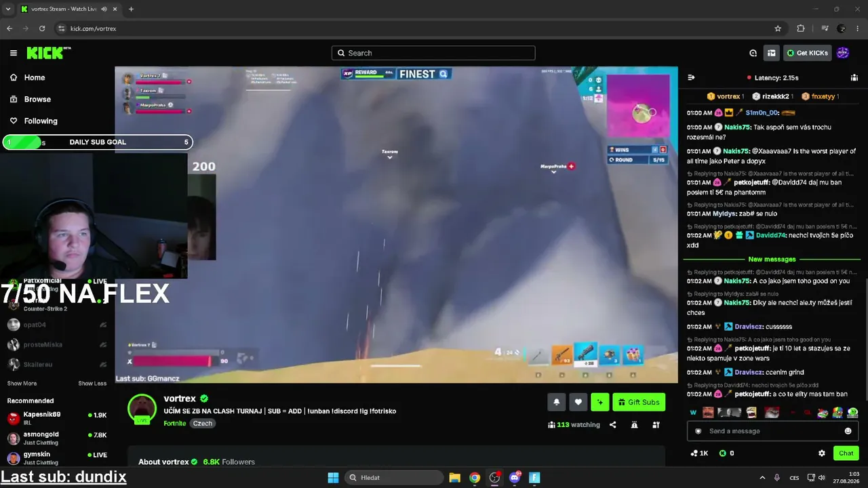Open followed channel prosteMiska
This screenshot has height=488, width=868.
pos(57,344)
